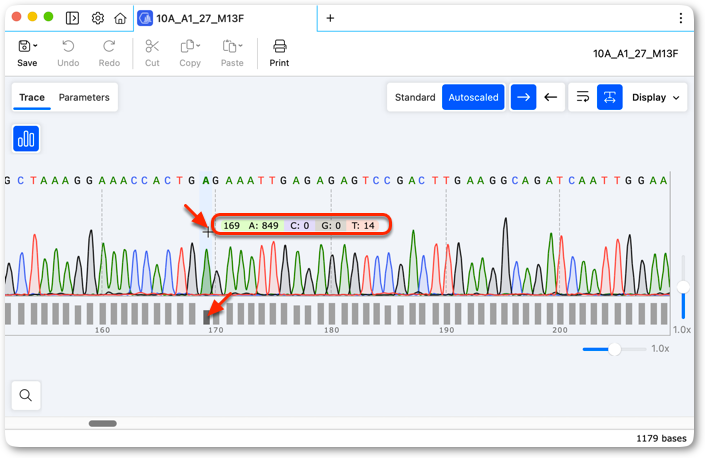Select reverse strand left arrow
714x458 pixels.
tap(551, 97)
